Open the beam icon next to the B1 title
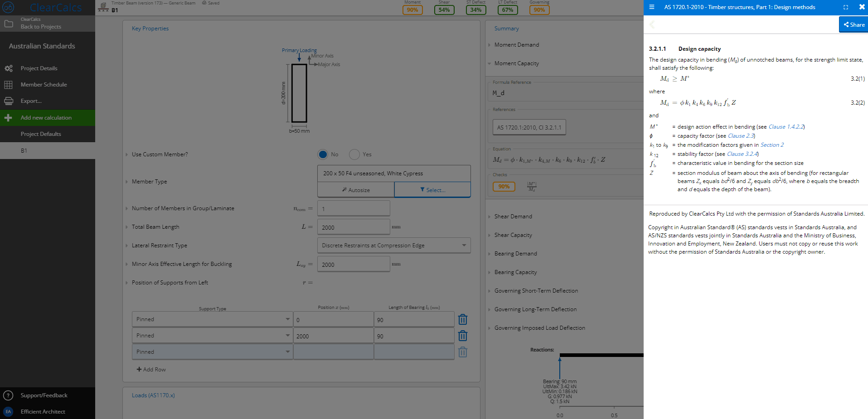This screenshot has width=868, height=419. [103, 7]
